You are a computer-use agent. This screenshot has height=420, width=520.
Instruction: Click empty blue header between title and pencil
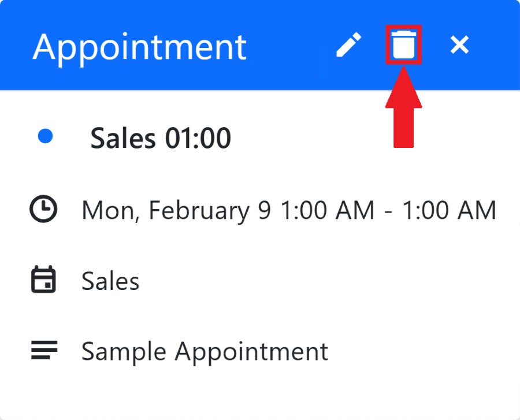pyautogui.click(x=289, y=45)
